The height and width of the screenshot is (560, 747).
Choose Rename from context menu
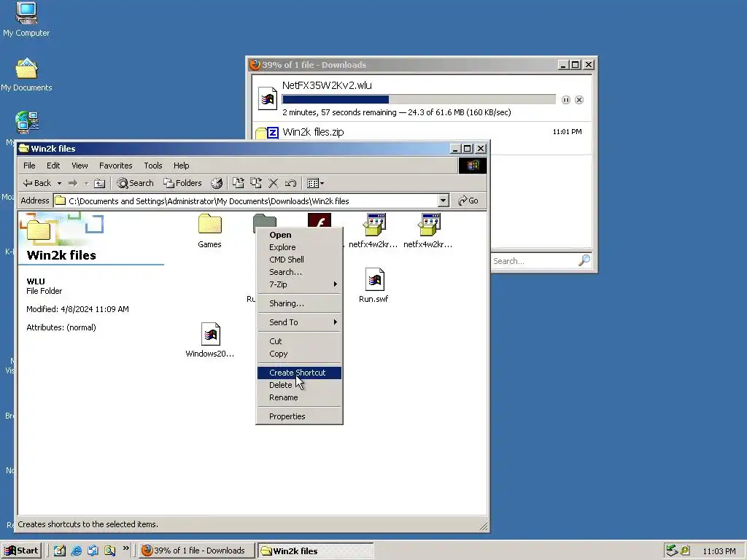(299, 397)
